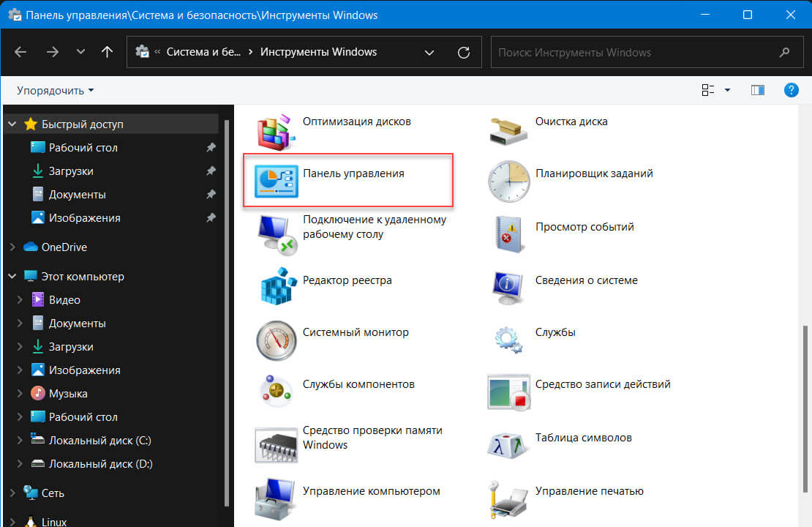
Task: Open Службы gears icon
Action: 508,340
